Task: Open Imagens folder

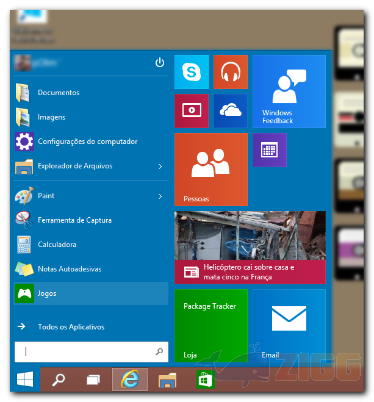Action: coord(91,117)
